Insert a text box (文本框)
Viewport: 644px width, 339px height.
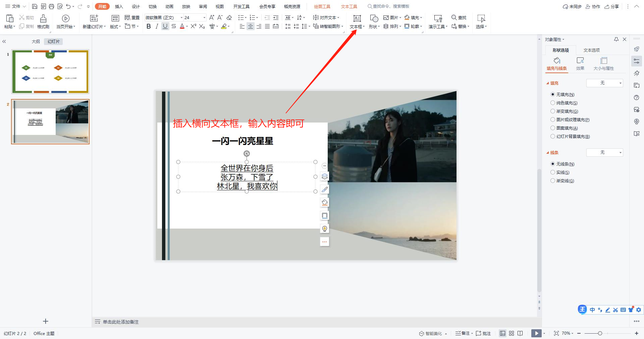[357, 21]
